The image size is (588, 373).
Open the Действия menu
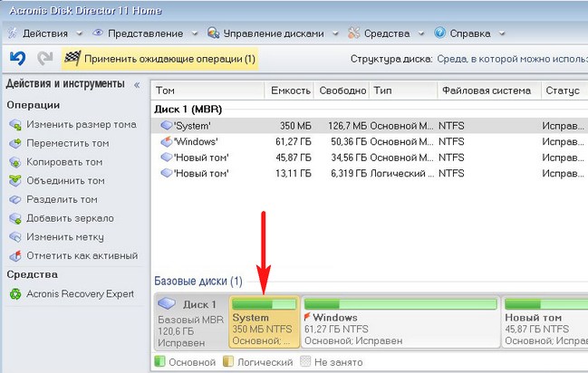pos(45,33)
